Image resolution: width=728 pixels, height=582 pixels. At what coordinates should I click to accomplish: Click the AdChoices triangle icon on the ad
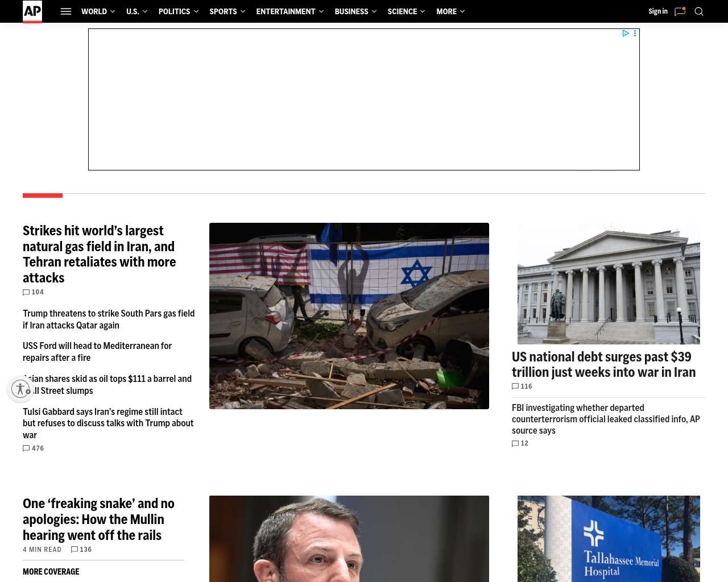[x=625, y=34]
